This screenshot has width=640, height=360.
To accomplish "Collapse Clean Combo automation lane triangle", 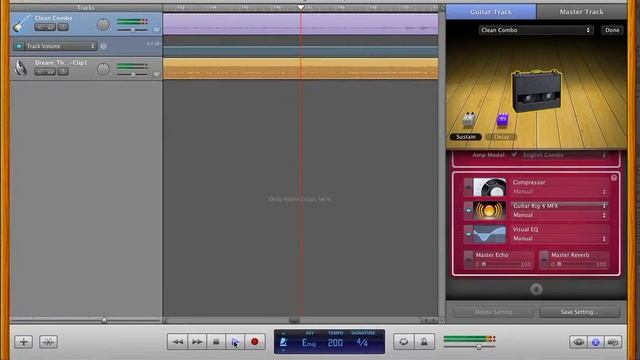I will click(156, 29).
